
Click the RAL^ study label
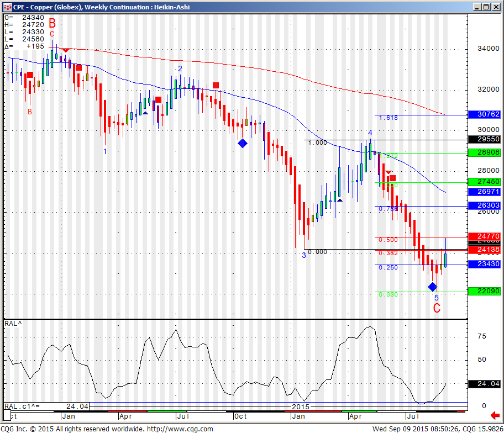pyautogui.click(x=12, y=323)
